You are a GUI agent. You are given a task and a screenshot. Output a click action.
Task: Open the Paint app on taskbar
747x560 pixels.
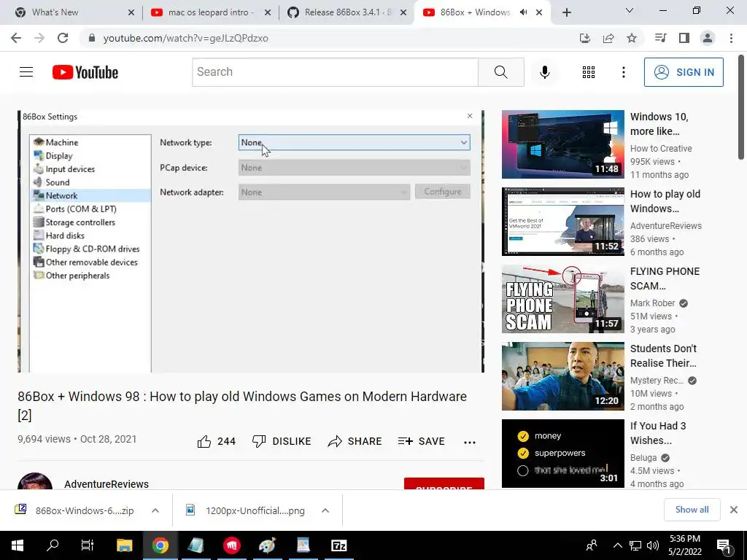(267, 545)
